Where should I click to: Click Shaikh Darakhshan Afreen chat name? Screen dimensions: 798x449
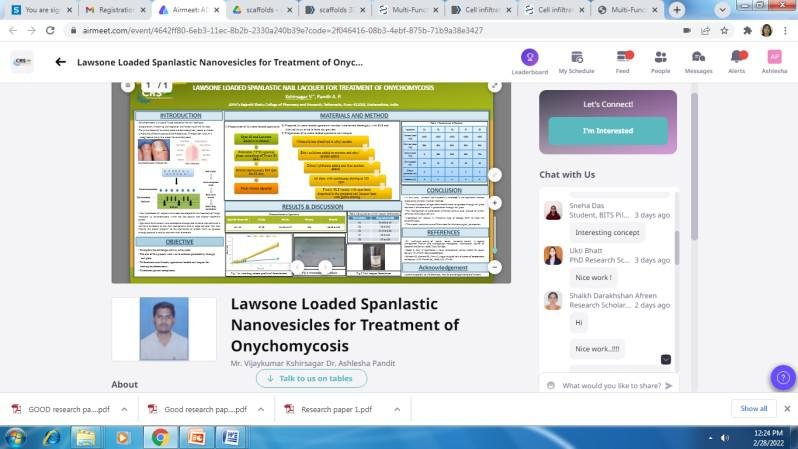[x=613, y=295]
